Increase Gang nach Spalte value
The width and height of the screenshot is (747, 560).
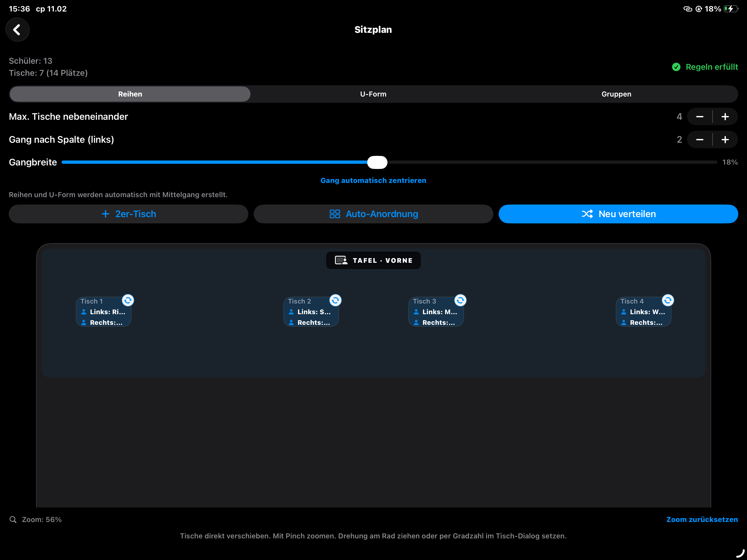click(x=725, y=139)
